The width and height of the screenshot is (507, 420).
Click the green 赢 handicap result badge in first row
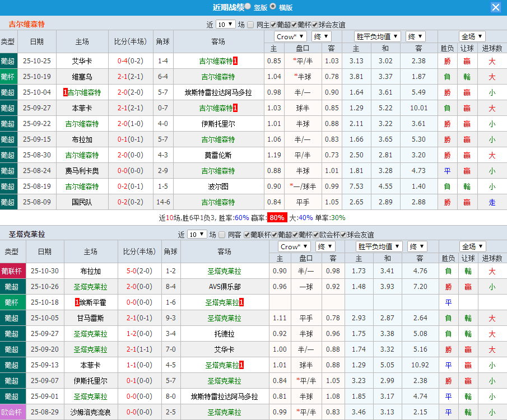tap(467, 60)
